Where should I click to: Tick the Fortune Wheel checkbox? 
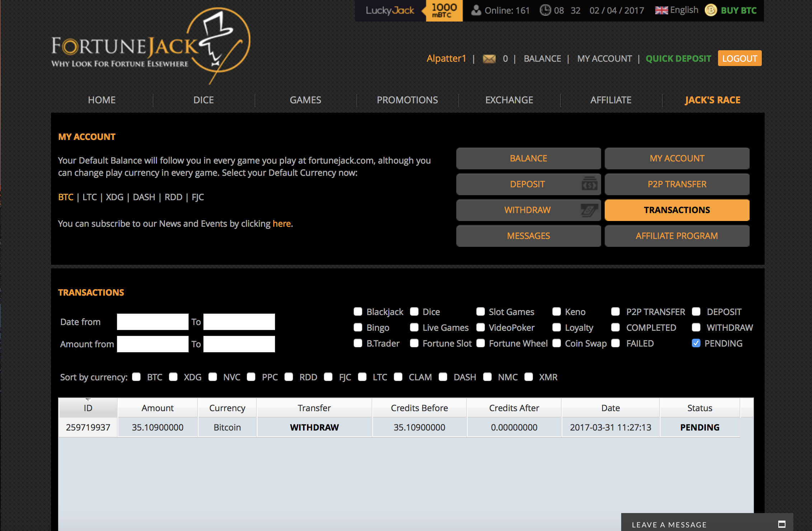point(481,343)
